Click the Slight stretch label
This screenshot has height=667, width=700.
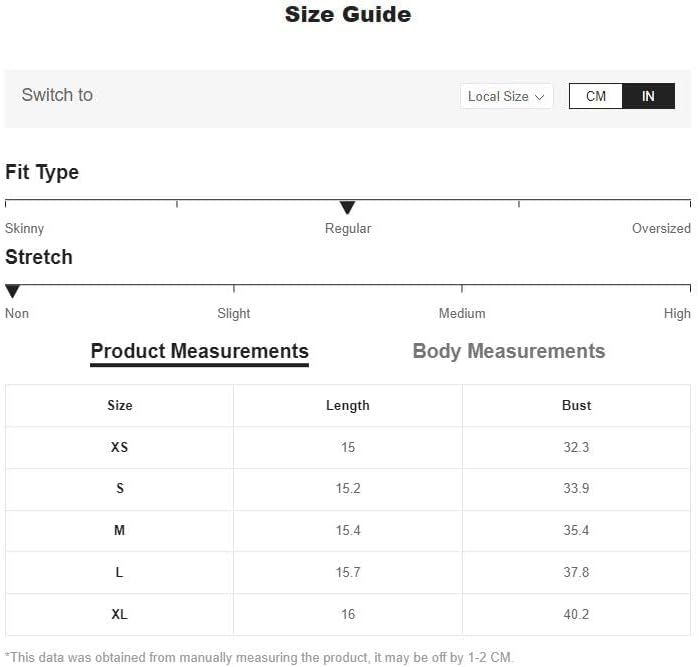tap(234, 313)
